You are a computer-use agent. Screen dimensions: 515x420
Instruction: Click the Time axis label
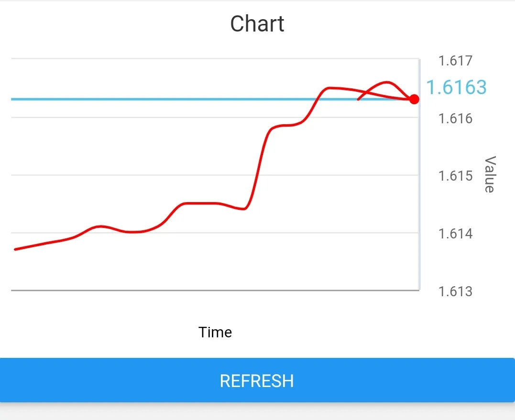215,332
